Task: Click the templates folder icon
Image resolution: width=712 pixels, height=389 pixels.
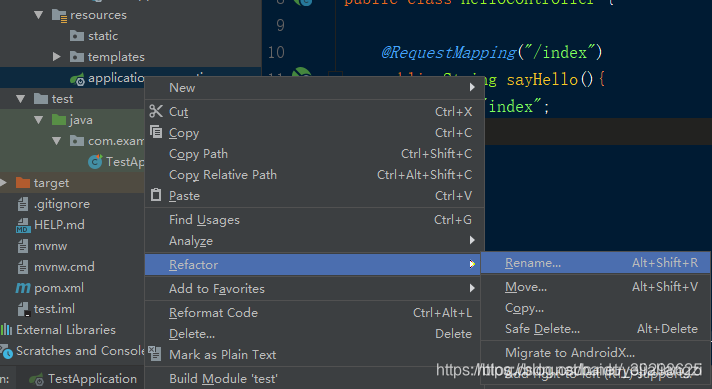Action: point(77,57)
